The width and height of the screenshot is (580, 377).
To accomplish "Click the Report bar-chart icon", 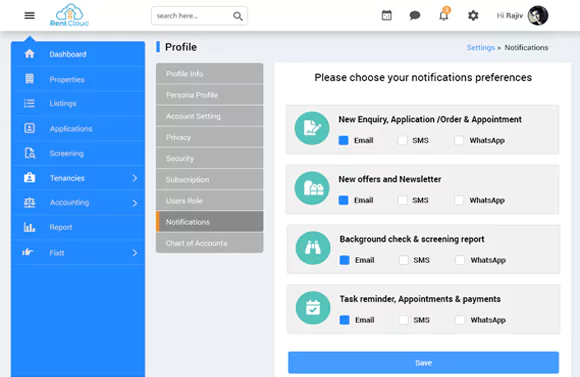I will click(x=30, y=227).
